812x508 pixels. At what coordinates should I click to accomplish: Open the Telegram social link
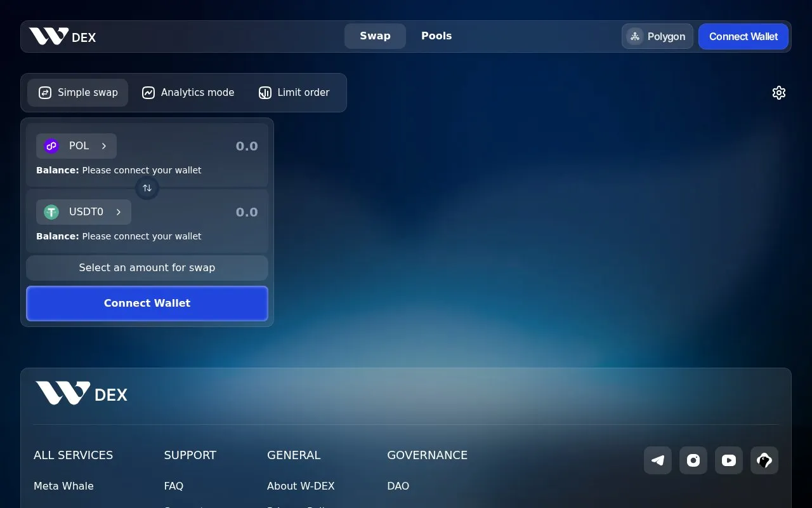[658, 460]
